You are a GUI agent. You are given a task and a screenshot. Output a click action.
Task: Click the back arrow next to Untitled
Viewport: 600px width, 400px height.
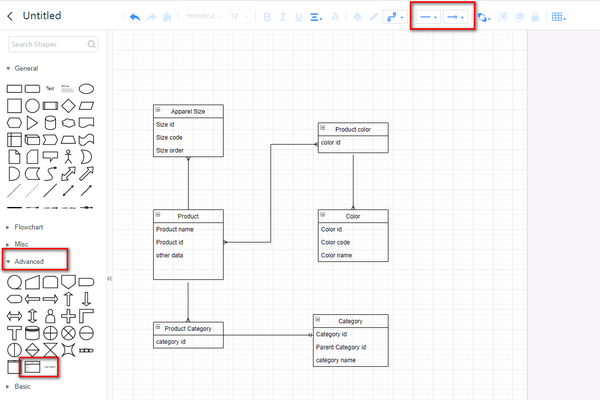[x=10, y=16]
